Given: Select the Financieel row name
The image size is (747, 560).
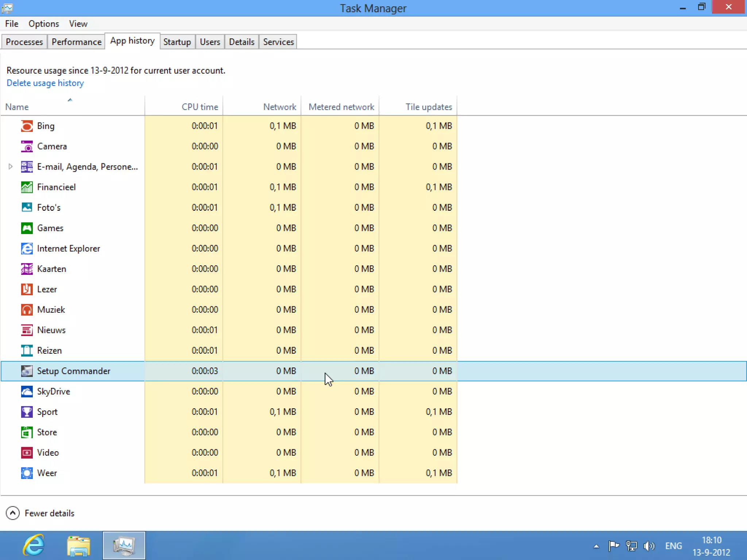Looking at the screenshot, I should pyautogui.click(x=57, y=187).
